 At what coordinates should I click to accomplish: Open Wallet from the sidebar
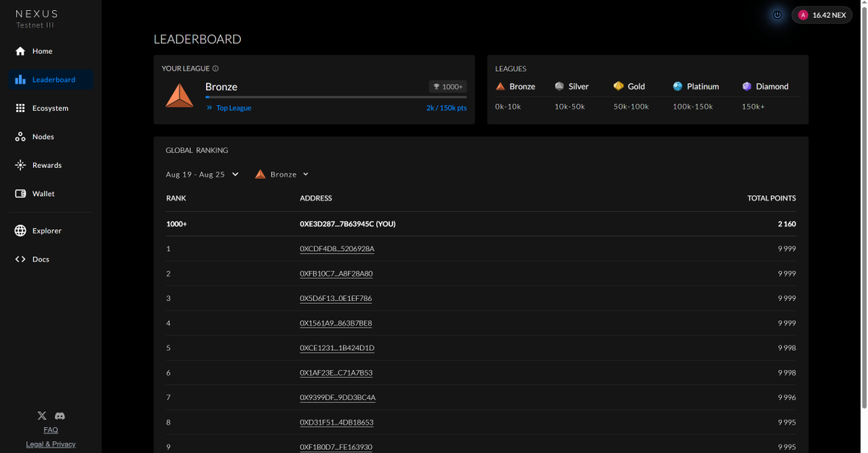[51, 194]
